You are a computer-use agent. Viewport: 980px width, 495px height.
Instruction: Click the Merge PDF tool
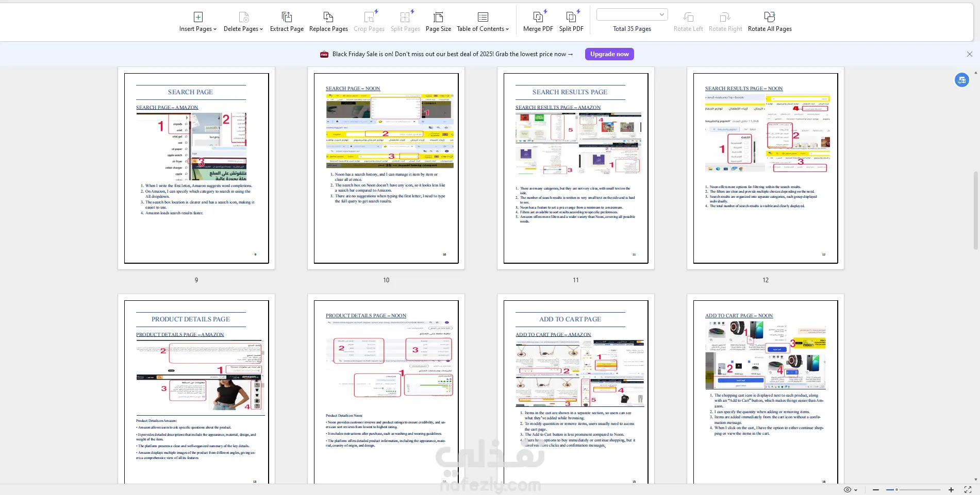click(x=538, y=22)
